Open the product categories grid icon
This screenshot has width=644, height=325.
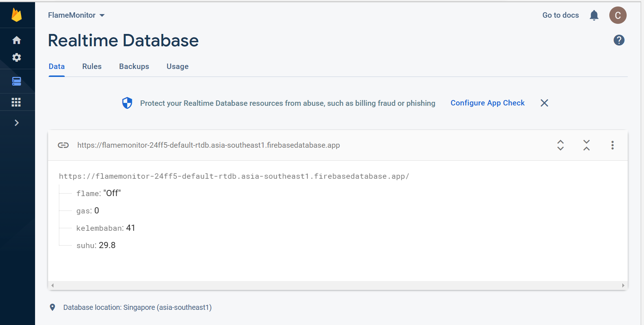click(17, 102)
